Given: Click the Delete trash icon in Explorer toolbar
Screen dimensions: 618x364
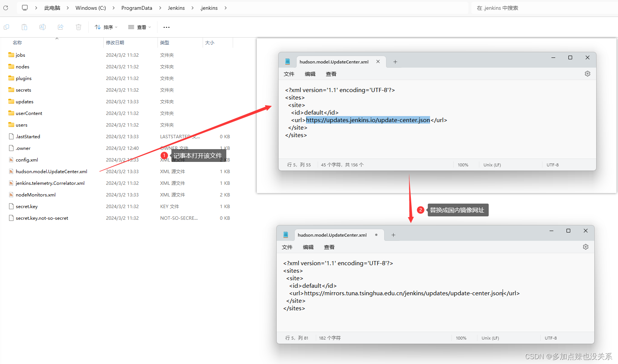Looking at the screenshot, I should click(x=79, y=27).
